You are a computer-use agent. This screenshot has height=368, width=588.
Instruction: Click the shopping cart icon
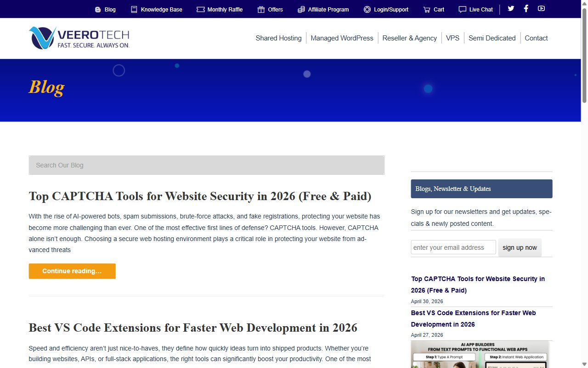pos(427,10)
